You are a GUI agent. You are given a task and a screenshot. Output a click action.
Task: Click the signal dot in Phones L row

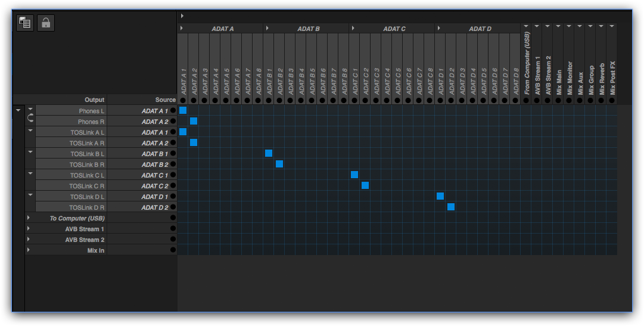click(x=173, y=111)
